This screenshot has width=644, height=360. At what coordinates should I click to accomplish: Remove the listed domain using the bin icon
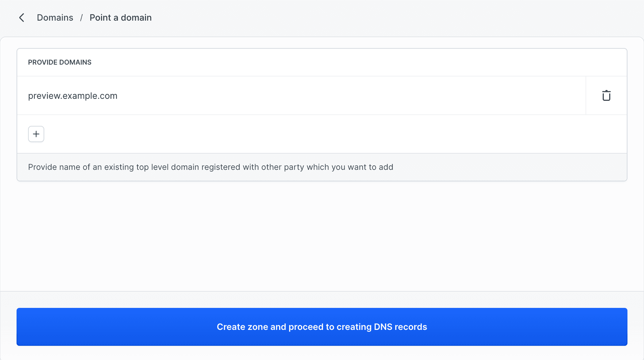pyautogui.click(x=606, y=96)
